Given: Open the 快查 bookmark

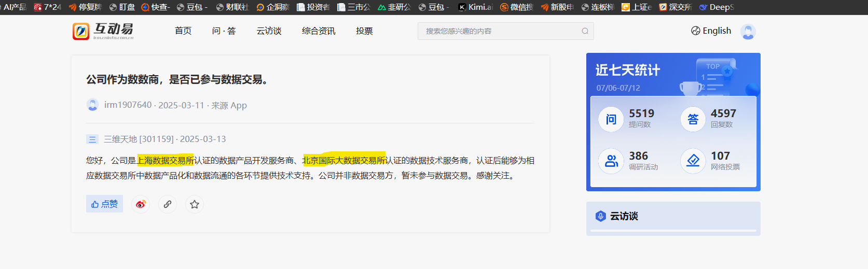Looking at the screenshot, I should [x=156, y=7].
